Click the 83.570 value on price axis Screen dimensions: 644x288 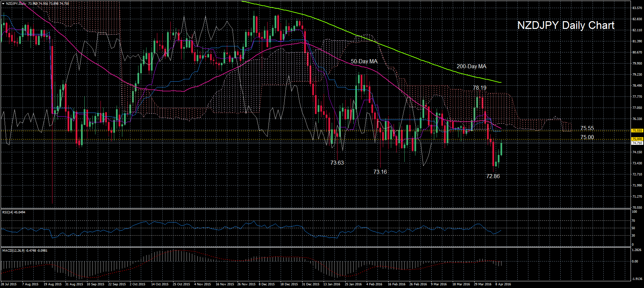[x=637, y=8]
